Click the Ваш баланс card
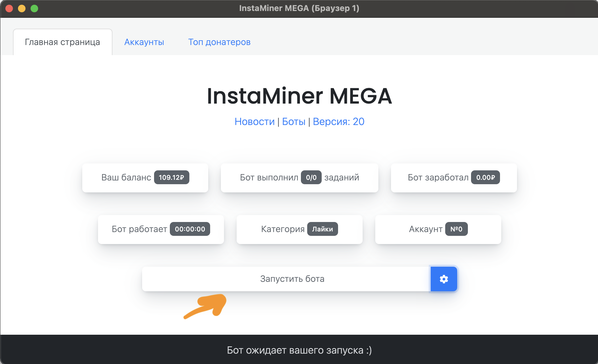 (x=126, y=178)
